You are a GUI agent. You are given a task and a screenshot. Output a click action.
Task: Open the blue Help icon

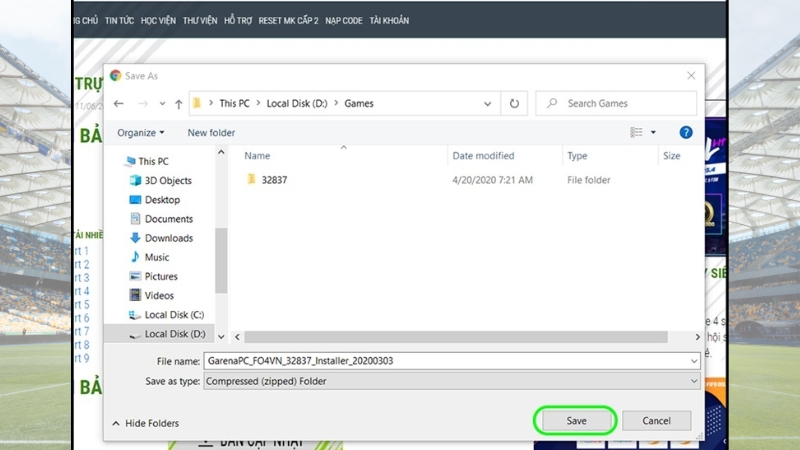686,133
